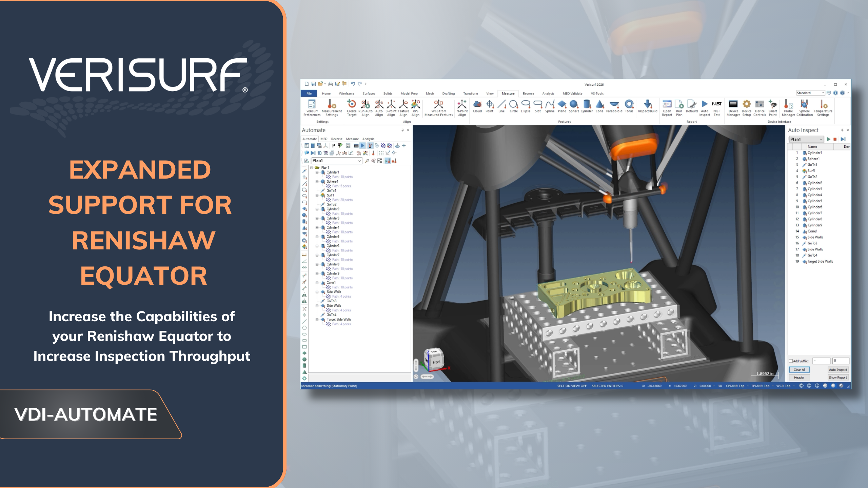The image size is (868, 488).
Task: Open Verisurf Preferences in the ribbon
Action: [312, 108]
